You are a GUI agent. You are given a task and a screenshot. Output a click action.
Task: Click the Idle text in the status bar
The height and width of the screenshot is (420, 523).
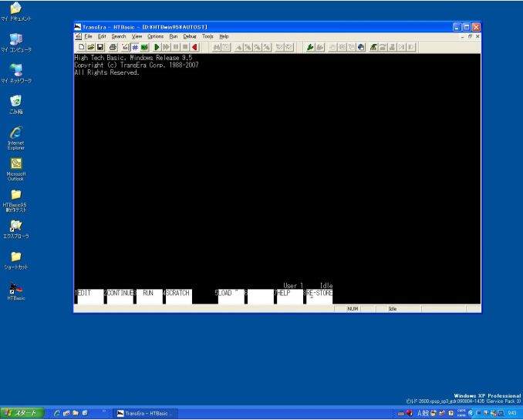[x=393, y=309]
